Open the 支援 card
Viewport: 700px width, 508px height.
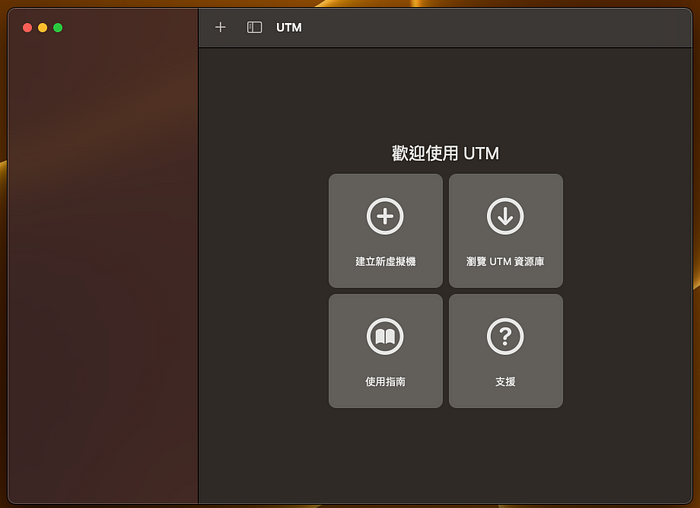pos(506,351)
